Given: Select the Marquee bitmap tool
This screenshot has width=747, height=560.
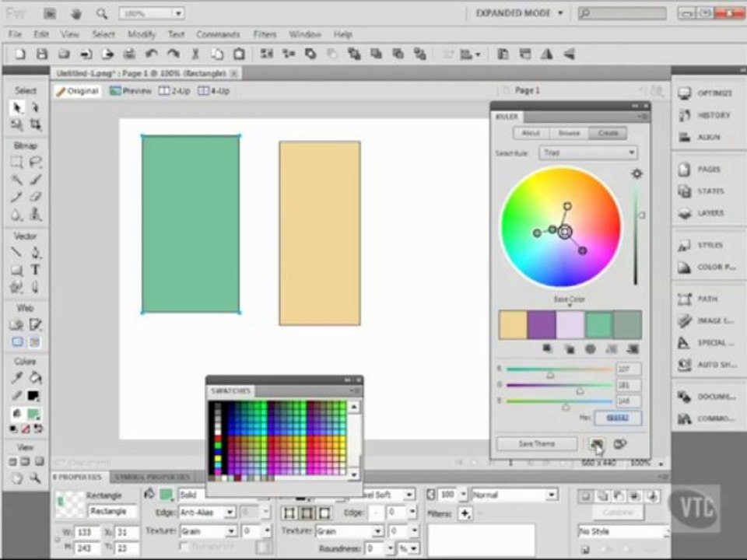Looking at the screenshot, I should [x=16, y=163].
